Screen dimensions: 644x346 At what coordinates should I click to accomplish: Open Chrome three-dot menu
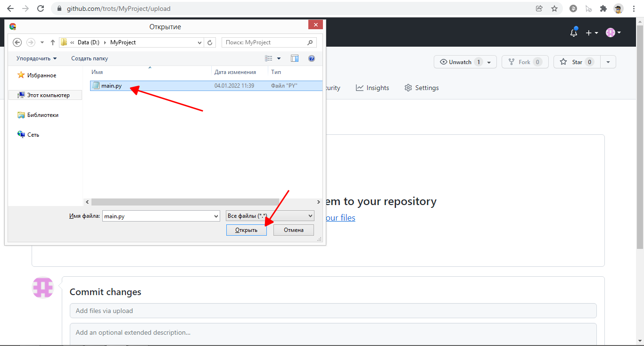[x=633, y=8]
